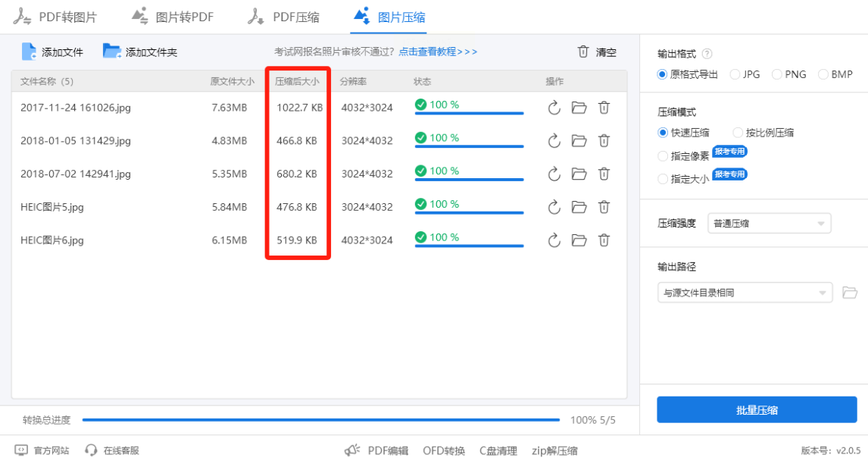Switch to the PDF转图片 tab
This screenshot has width=868, height=461.
(55, 17)
